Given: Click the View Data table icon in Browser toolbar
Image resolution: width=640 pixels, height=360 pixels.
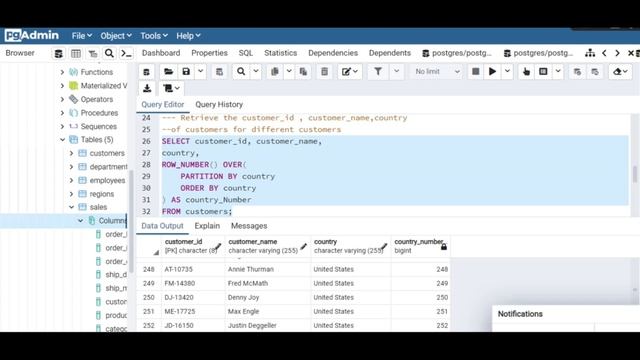Looking at the screenshot, I should (x=76, y=53).
